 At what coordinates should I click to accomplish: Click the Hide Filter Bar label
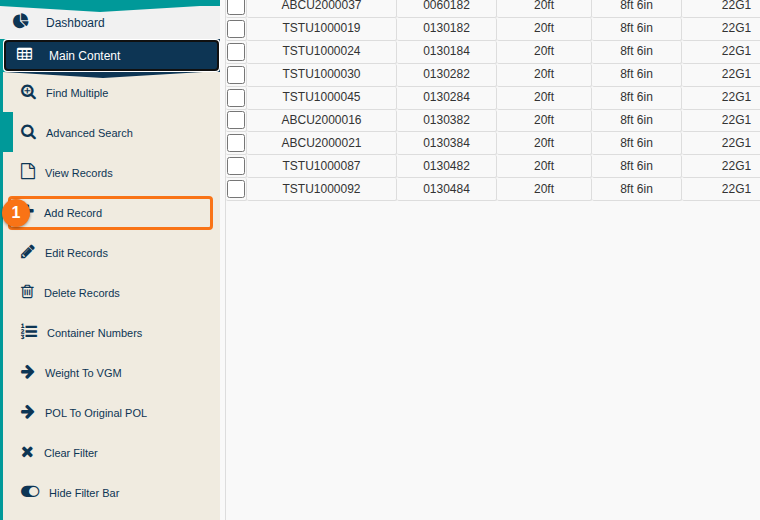84,493
